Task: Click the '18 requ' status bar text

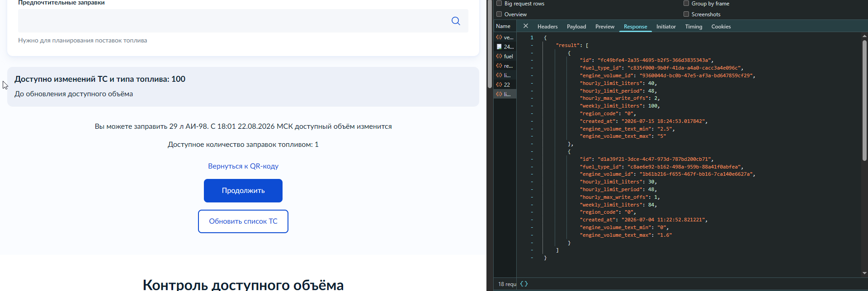Action: [507, 284]
